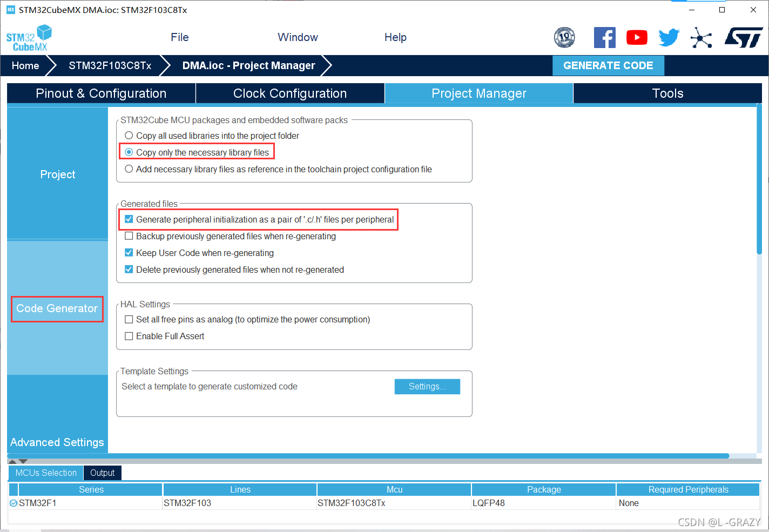Switch to Pinout & Configuration tab

tap(101, 93)
